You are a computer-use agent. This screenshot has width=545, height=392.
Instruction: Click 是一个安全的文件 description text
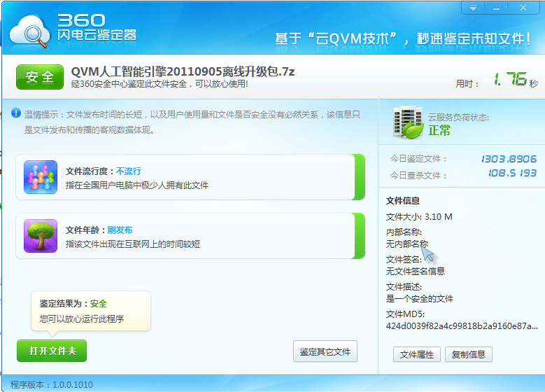(420, 298)
